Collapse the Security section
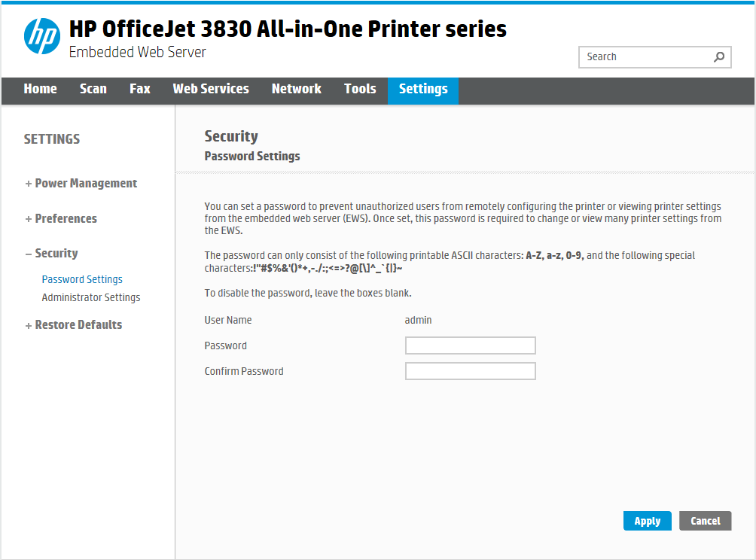The width and height of the screenshot is (756, 560). coord(51,254)
